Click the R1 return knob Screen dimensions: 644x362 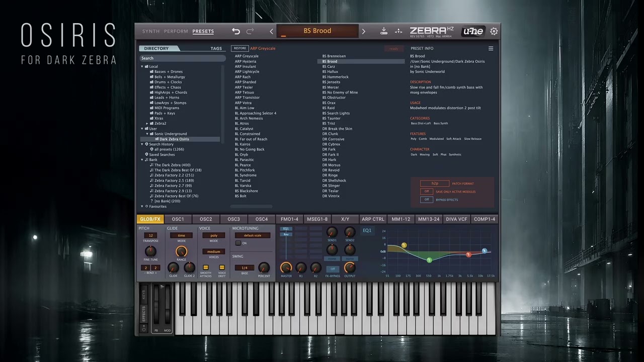point(301,267)
